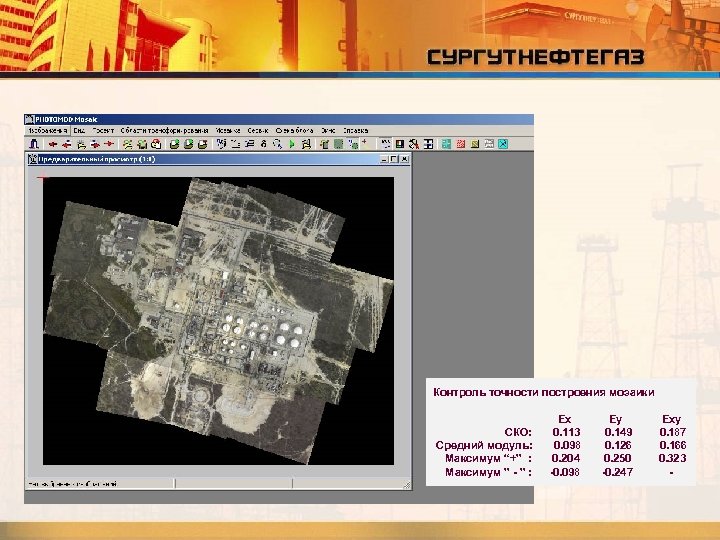Click the small plus sign toolbar icon
Viewport: 720px width, 540px height.
point(365,141)
